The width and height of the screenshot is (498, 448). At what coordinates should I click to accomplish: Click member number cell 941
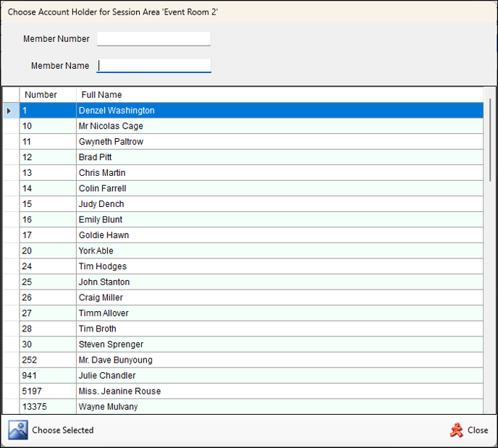pos(48,376)
